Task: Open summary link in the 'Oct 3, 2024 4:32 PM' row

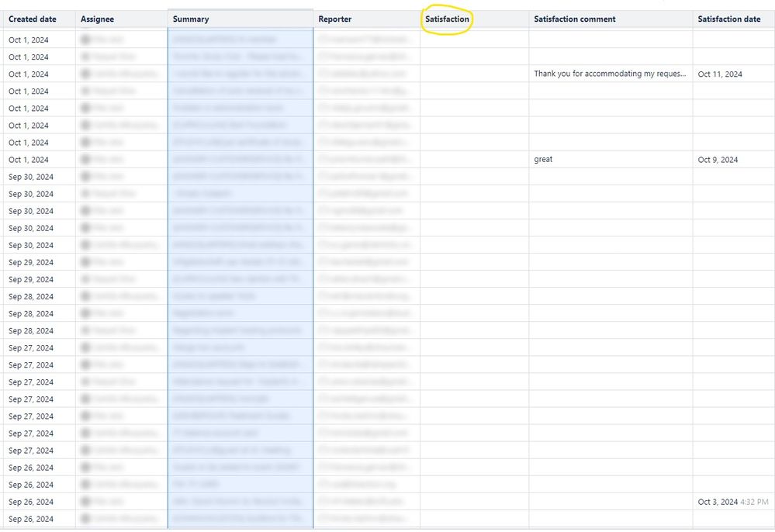Action: coord(237,502)
